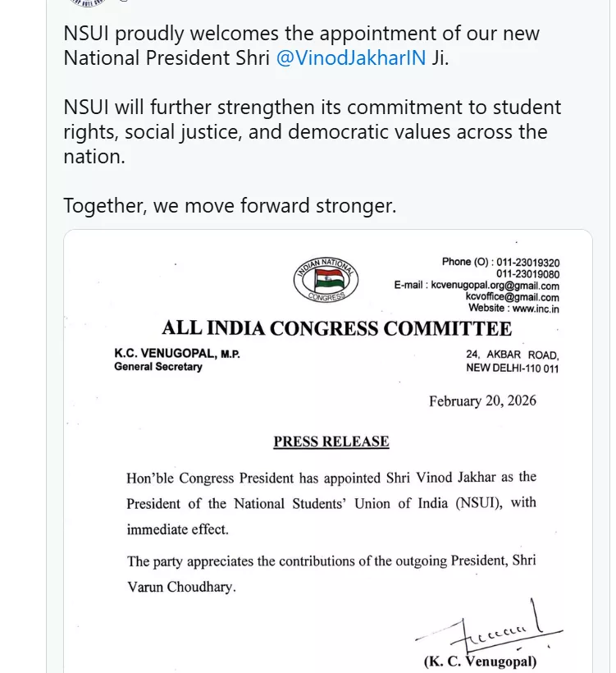Click the phone number 011-23019080

tap(528, 274)
